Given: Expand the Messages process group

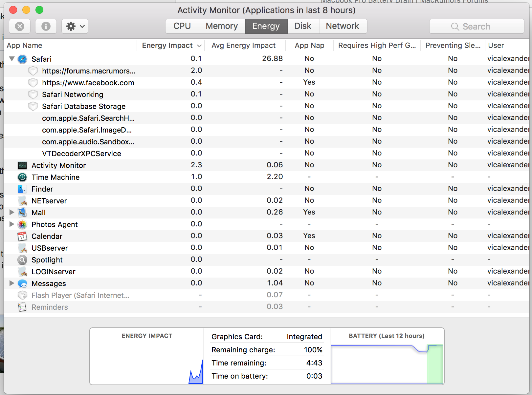Looking at the screenshot, I should tap(12, 283).
